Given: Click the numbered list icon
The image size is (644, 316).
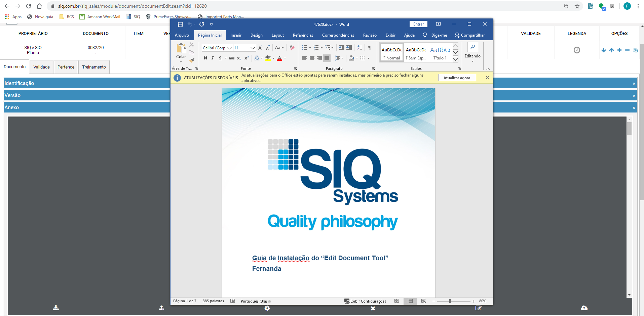Looking at the screenshot, I should [316, 48].
